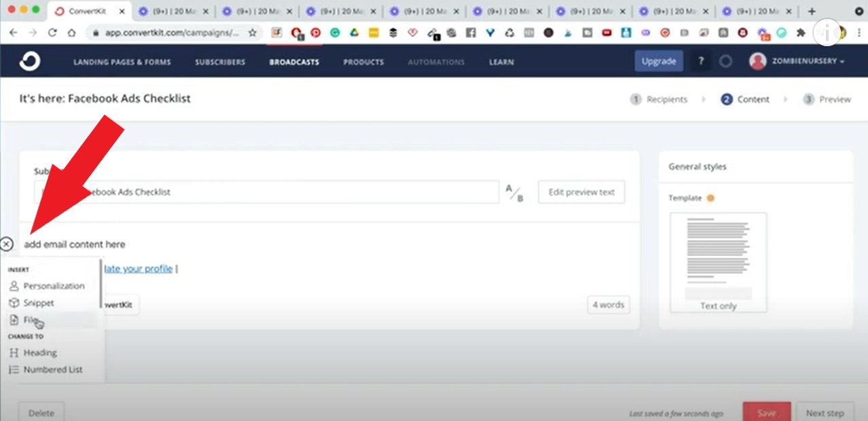Click the circled X beside the content block
The image size is (868, 421).
pyautogui.click(x=7, y=244)
